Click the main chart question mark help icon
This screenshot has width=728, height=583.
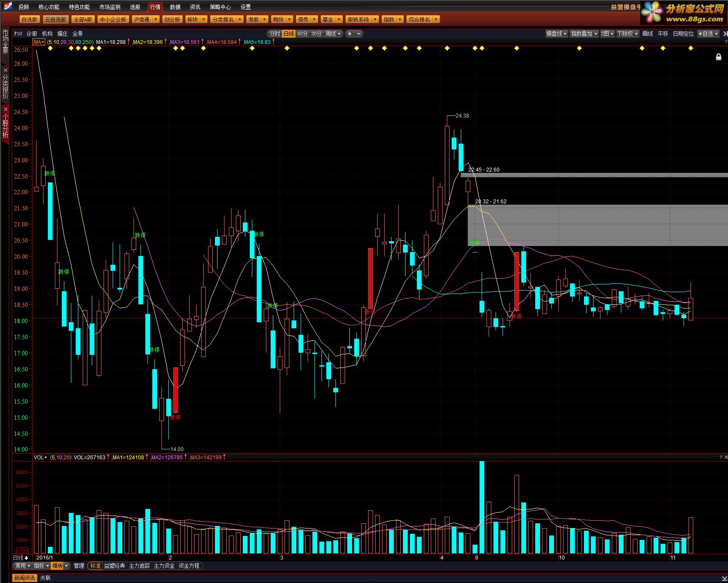click(725, 42)
